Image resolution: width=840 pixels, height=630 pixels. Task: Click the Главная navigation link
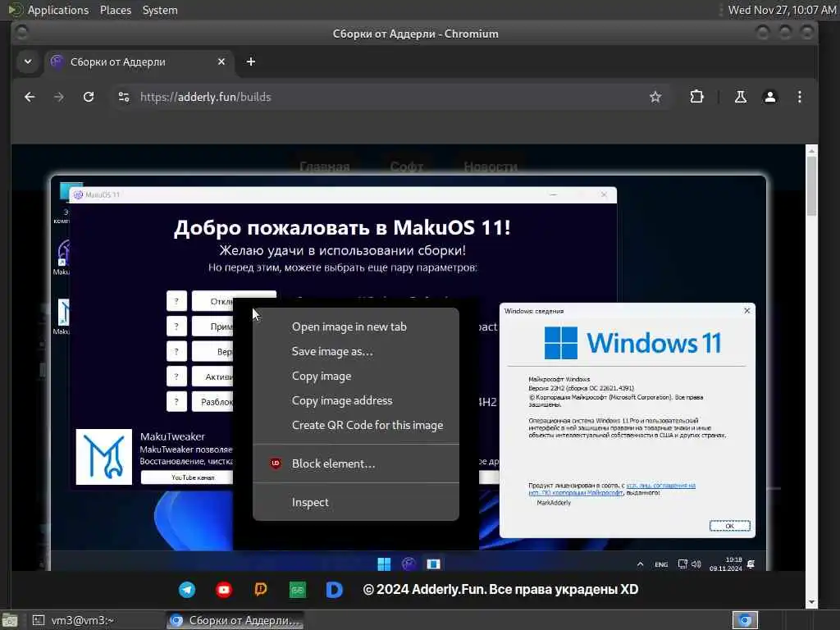[x=325, y=167]
